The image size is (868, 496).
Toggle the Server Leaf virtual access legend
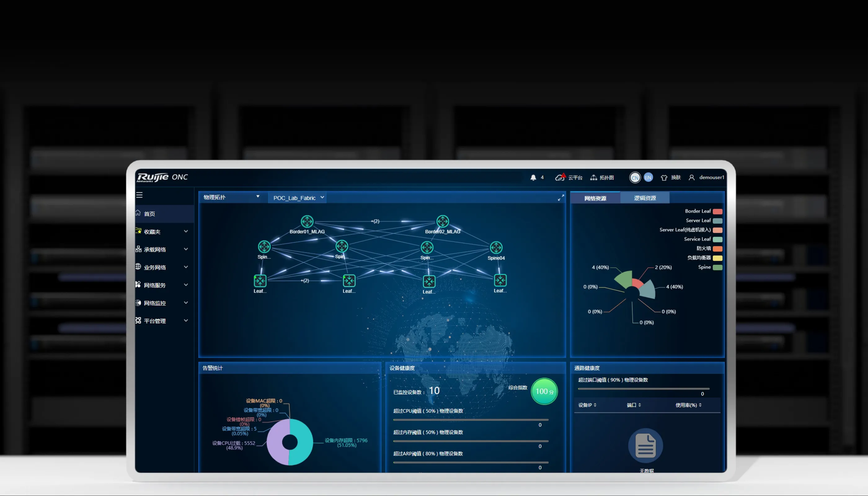point(691,230)
